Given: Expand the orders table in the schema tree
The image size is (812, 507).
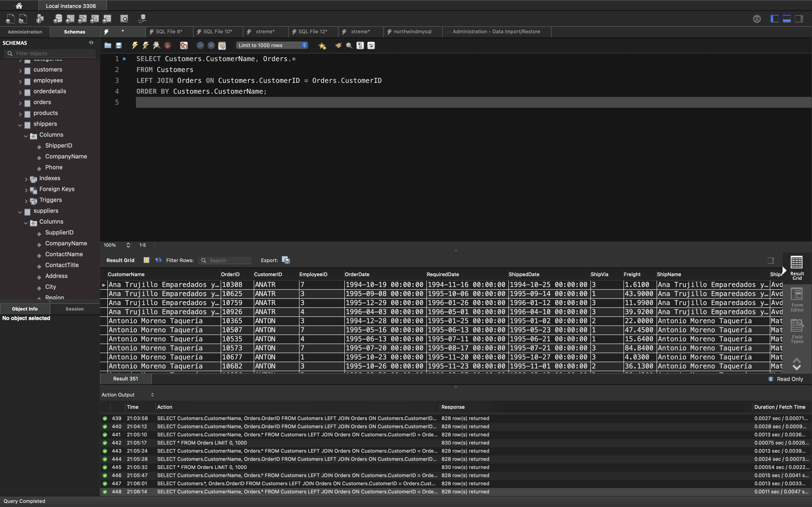Looking at the screenshot, I should pyautogui.click(x=20, y=103).
